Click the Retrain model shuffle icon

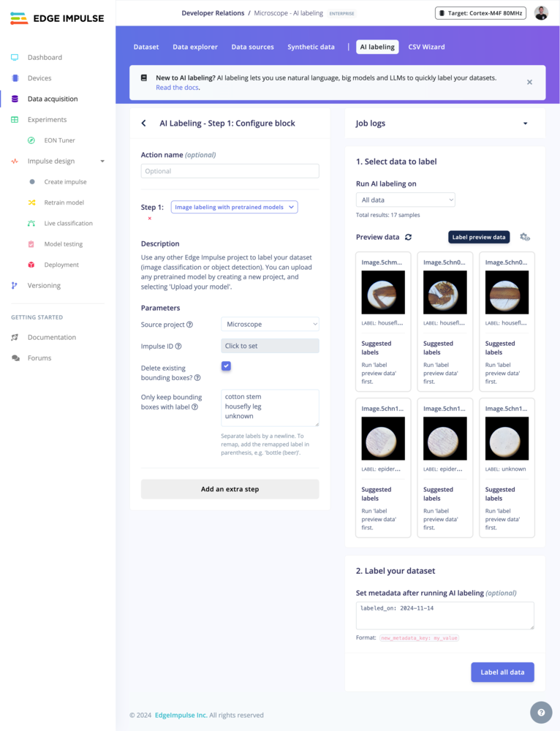[31, 202]
